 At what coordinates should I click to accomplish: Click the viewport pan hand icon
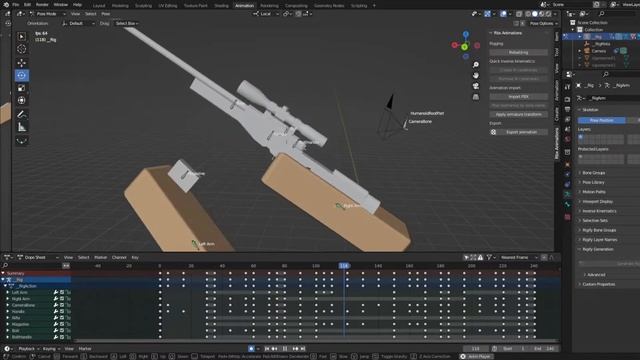coord(476,76)
